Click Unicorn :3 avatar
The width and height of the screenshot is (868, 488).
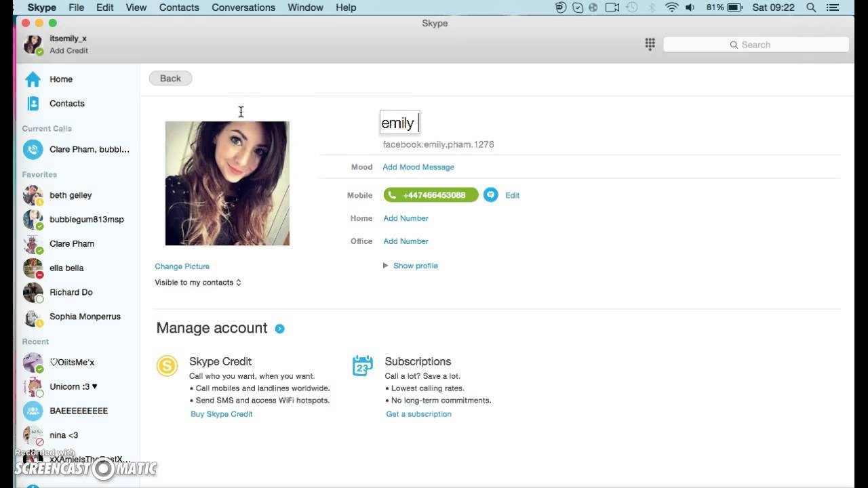[33, 386]
